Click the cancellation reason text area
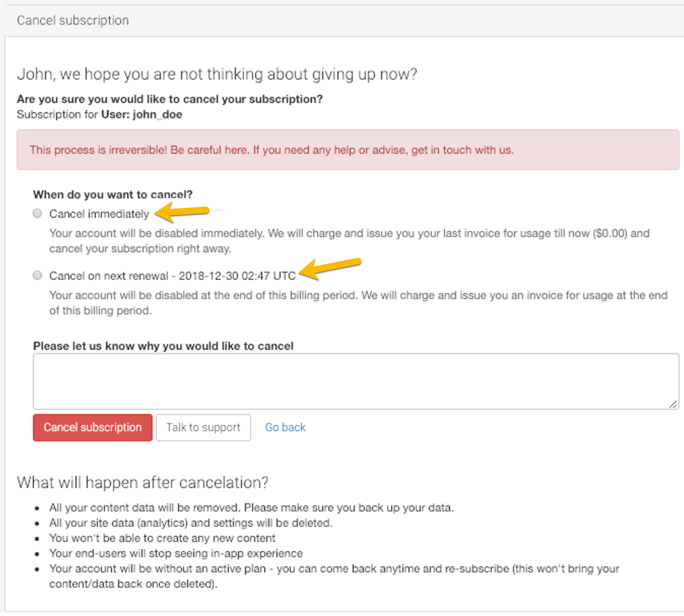Image resolution: width=684 pixels, height=616 pixels. [355, 381]
